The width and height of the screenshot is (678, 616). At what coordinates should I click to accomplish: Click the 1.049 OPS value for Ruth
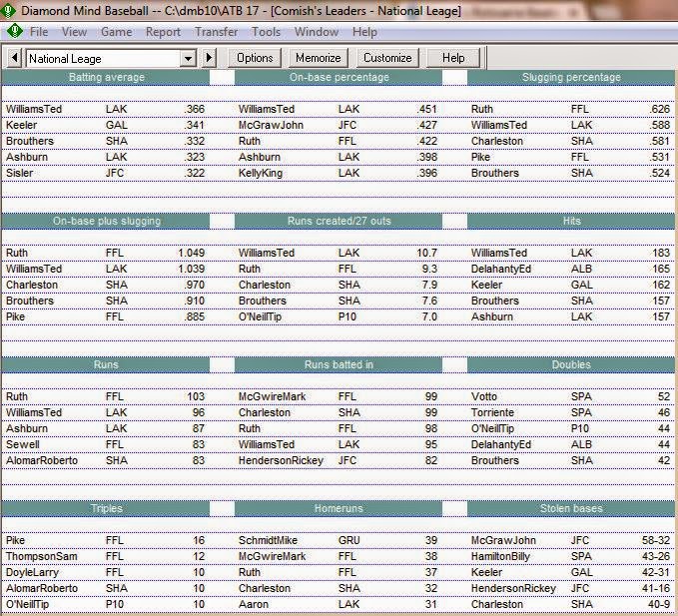pos(191,254)
